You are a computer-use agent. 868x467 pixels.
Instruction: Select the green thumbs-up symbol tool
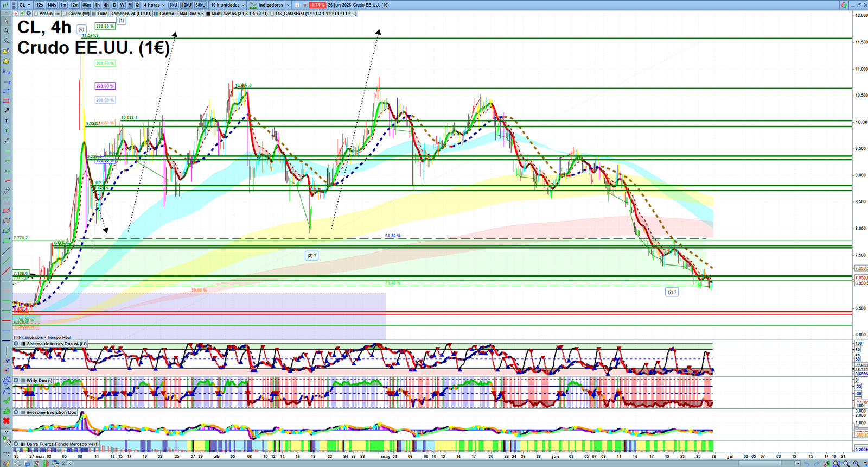pyautogui.click(x=7, y=411)
